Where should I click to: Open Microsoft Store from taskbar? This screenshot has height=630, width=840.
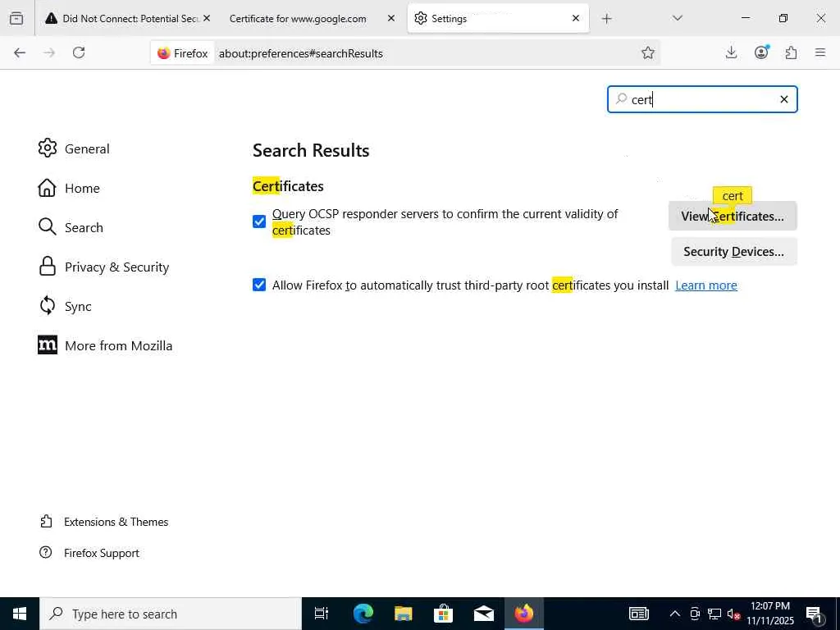tap(443, 614)
